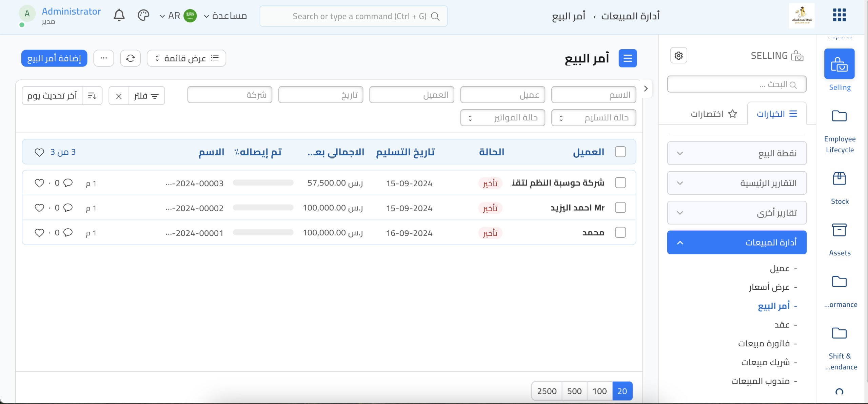
Task: Toggle sort direction icon
Action: (92, 96)
